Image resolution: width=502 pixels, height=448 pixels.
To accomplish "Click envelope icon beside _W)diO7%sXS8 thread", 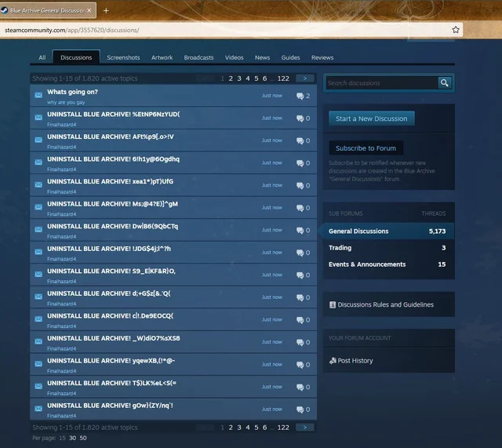I will [38, 341].
